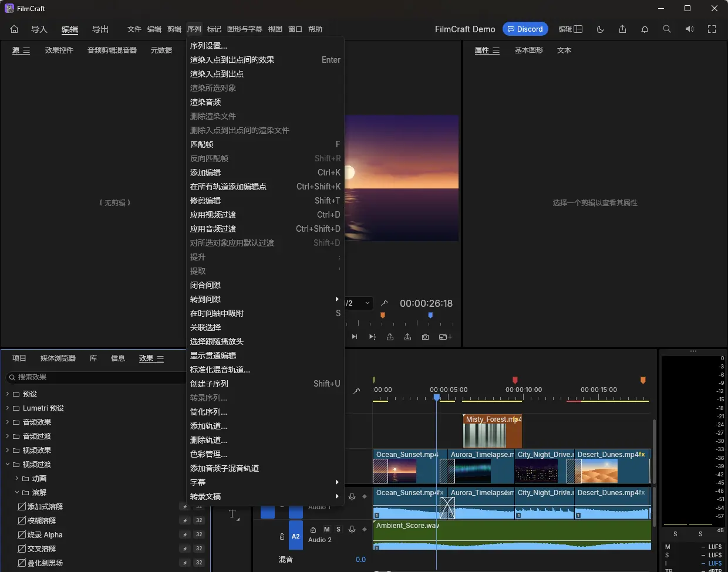
Task: Open the notifications bell
Action: [645, 29]
